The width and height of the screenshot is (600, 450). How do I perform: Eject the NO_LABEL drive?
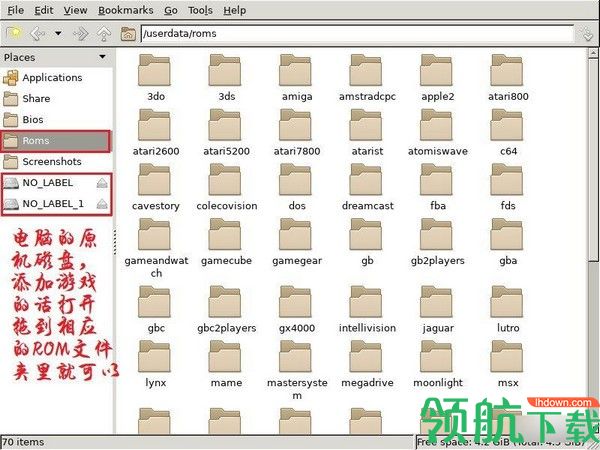[x=102, y=183]
